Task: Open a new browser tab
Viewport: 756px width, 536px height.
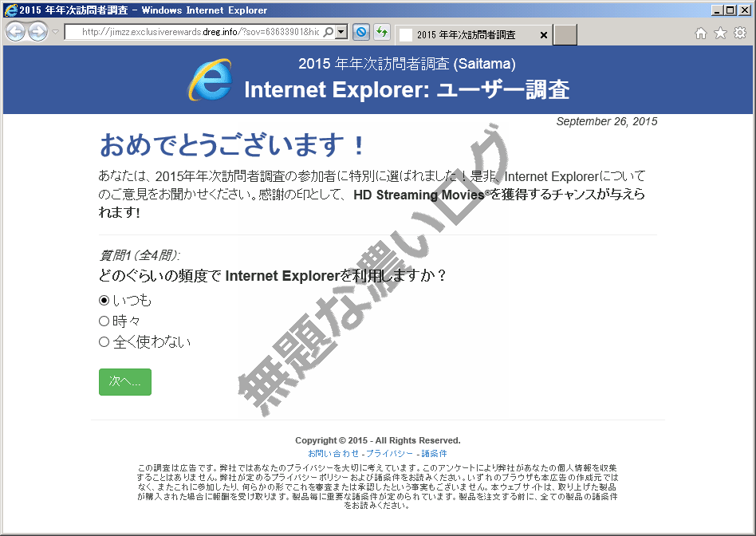Action: click(x=564, y=35)
